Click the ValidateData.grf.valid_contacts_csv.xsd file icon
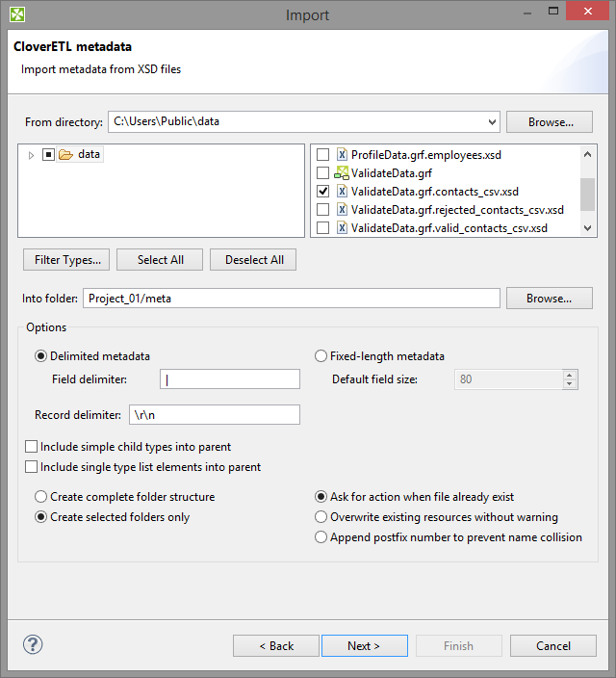This screenshot has width=616, height=678. (342, 228)
